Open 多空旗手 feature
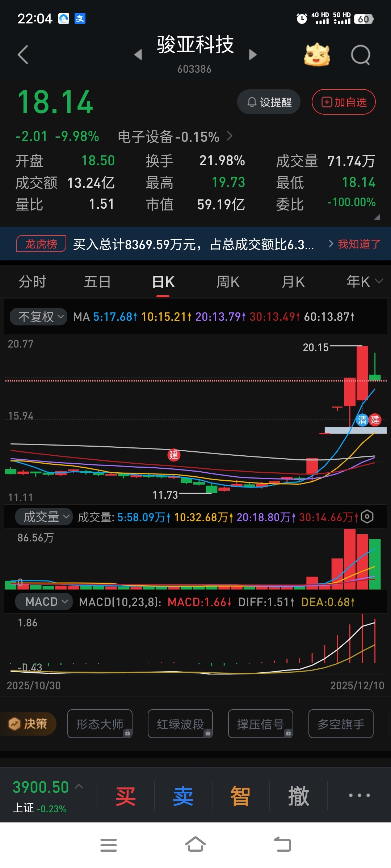391x868 pixels. (x=341, y=724)
